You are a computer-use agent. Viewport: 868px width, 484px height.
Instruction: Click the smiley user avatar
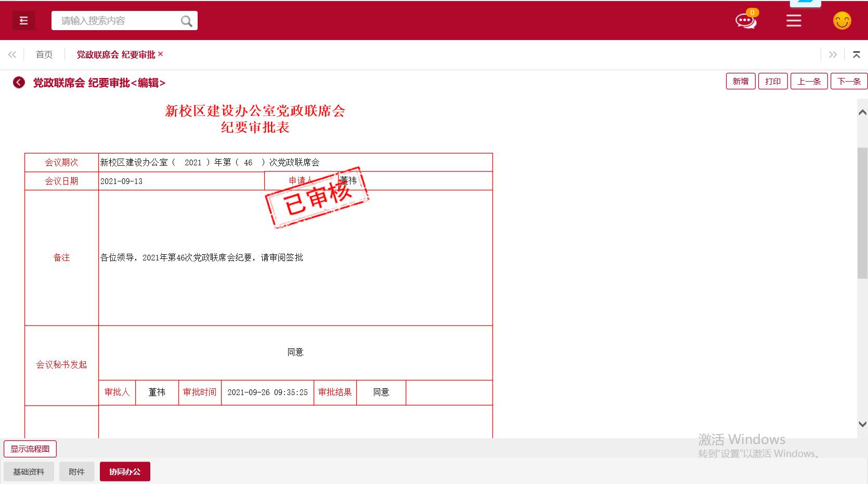point(841,21)
